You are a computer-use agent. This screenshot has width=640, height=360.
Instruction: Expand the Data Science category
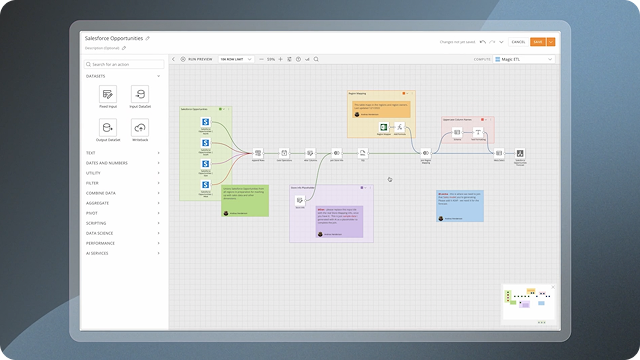click(158, 233)
